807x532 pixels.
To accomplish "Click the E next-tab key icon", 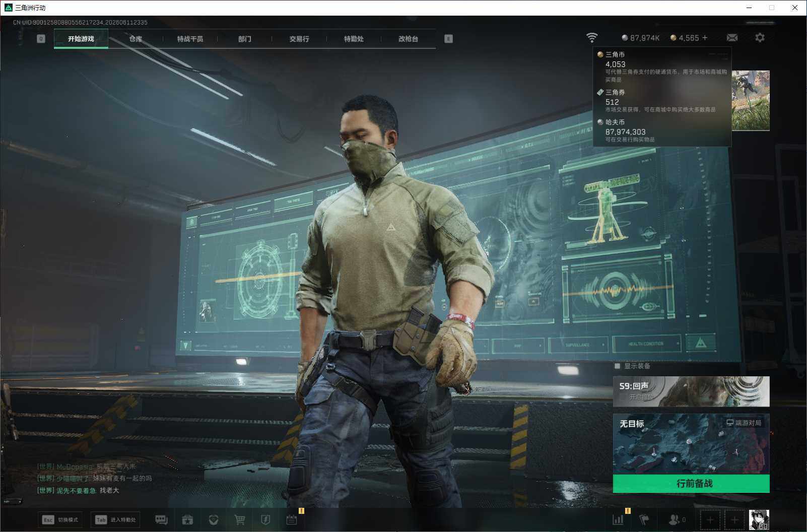I will coord(448,39).
